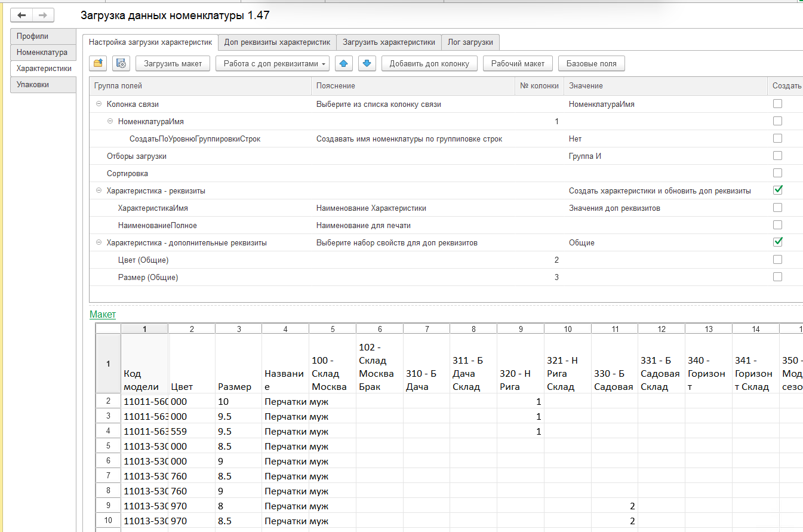
Task: Open the 'Макет' link
Action: tap(103, 315)
